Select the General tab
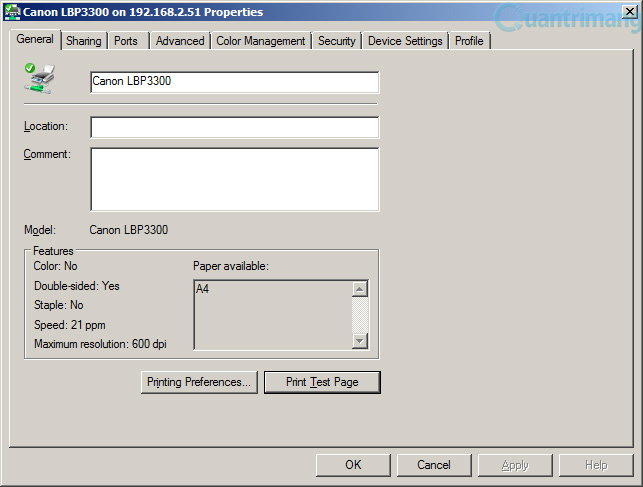 pyautogui.click(x=35, y=39)
